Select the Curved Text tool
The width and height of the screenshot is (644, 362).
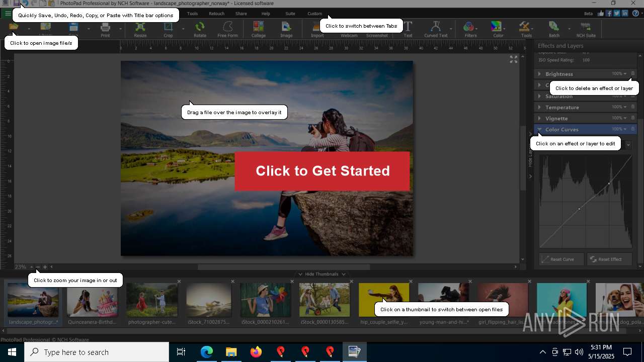(436, 29)
